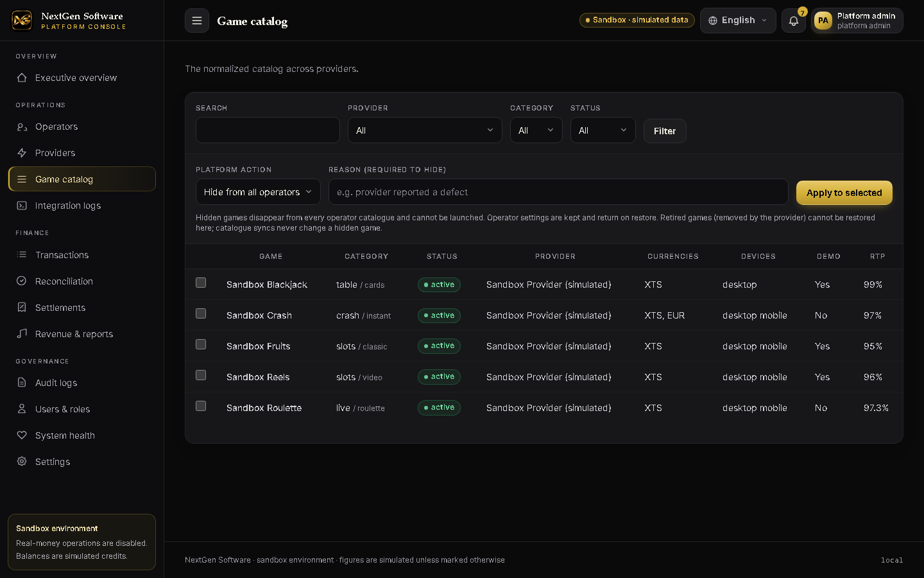Go to Game catalog in sidebar
The width and height of the screenshot is (924, 578).
(82, 179)
